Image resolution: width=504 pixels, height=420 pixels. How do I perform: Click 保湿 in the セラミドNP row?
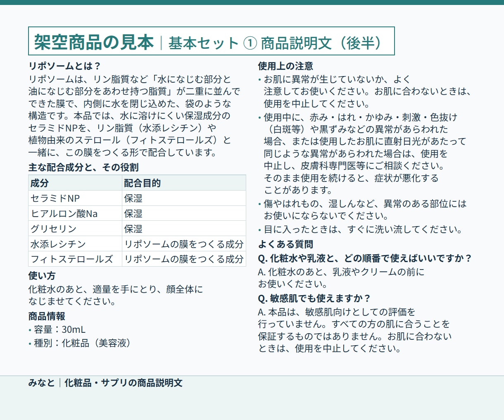[133, 198]
